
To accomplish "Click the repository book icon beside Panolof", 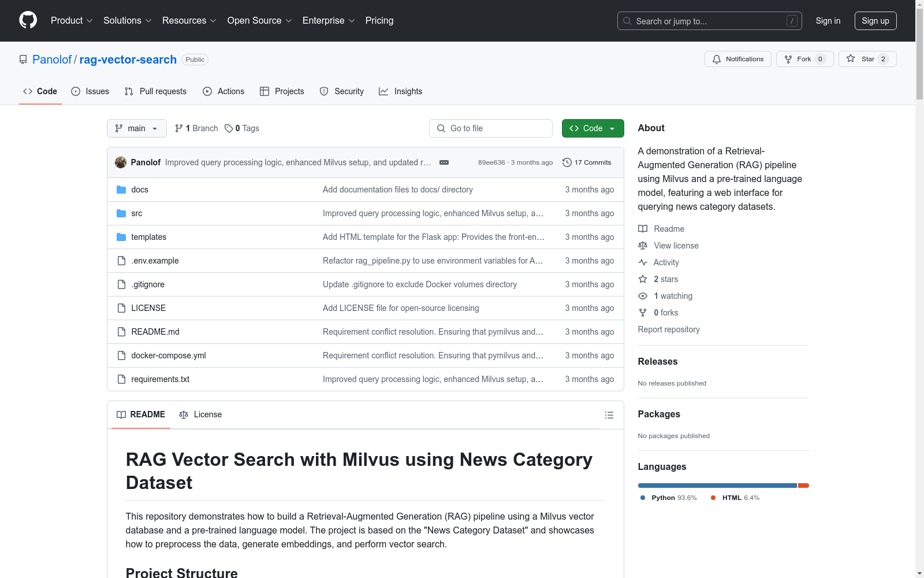I will pos(23,60).
